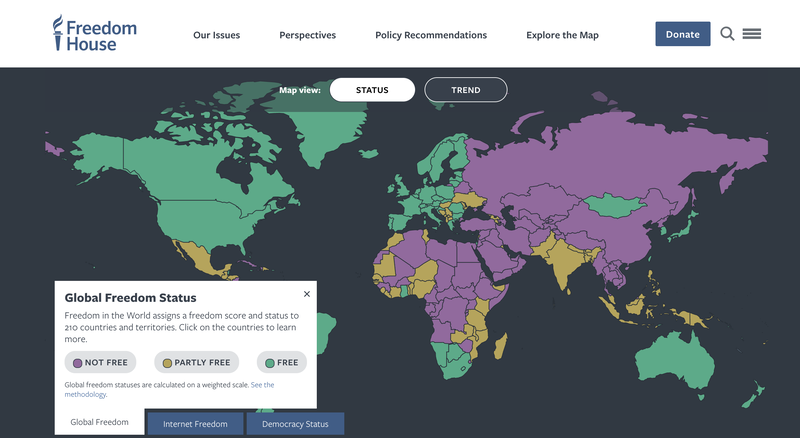The width and height of the screenshot is (800, 438).
Task: Click the purple Not Free legend dot
Action: 78,363
